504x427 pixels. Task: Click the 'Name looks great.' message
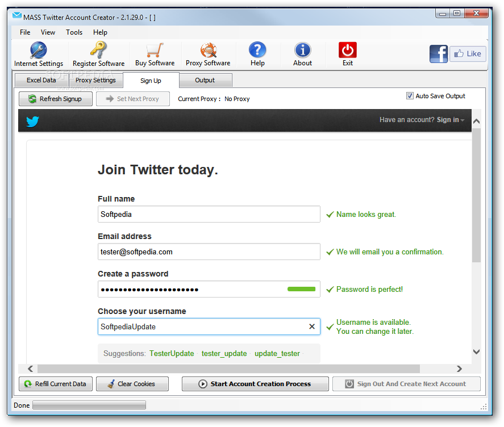click(366, 214)
